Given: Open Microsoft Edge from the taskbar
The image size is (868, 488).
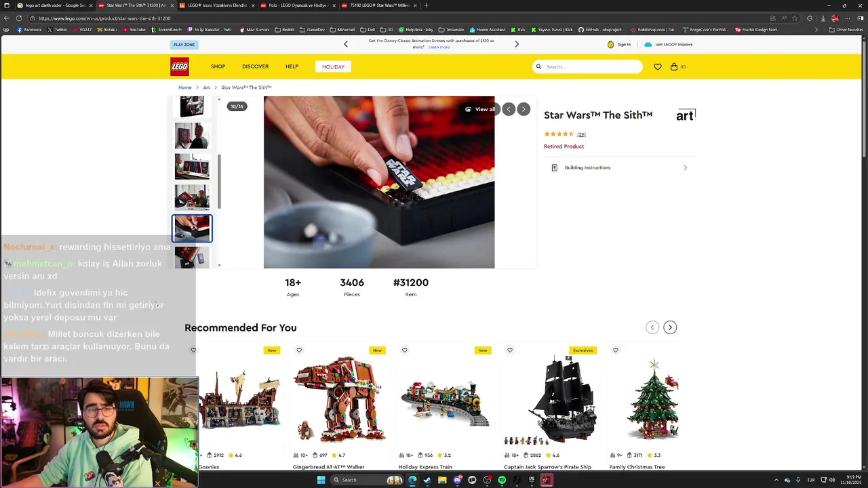Looking at the screenshot, I should point(412,480).
